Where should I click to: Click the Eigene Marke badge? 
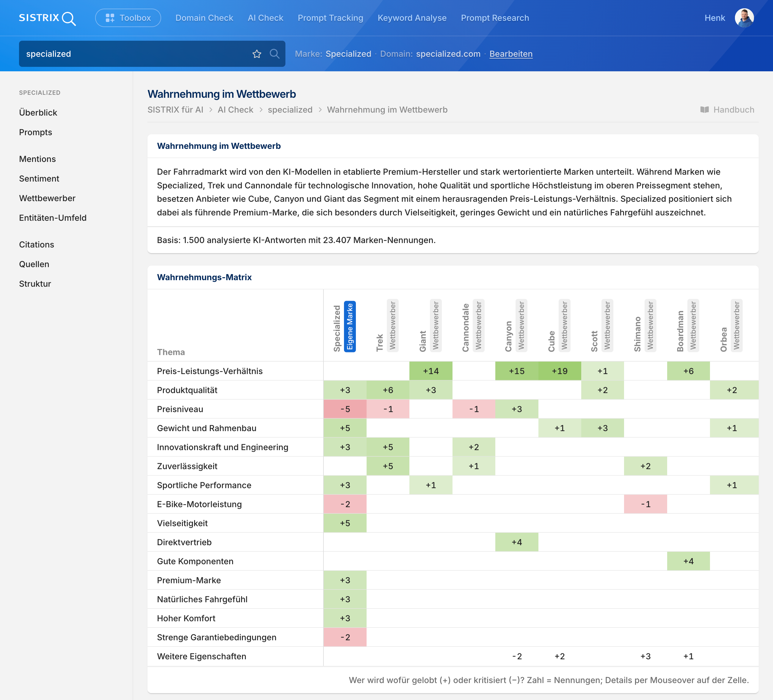[x=349, y=326]
